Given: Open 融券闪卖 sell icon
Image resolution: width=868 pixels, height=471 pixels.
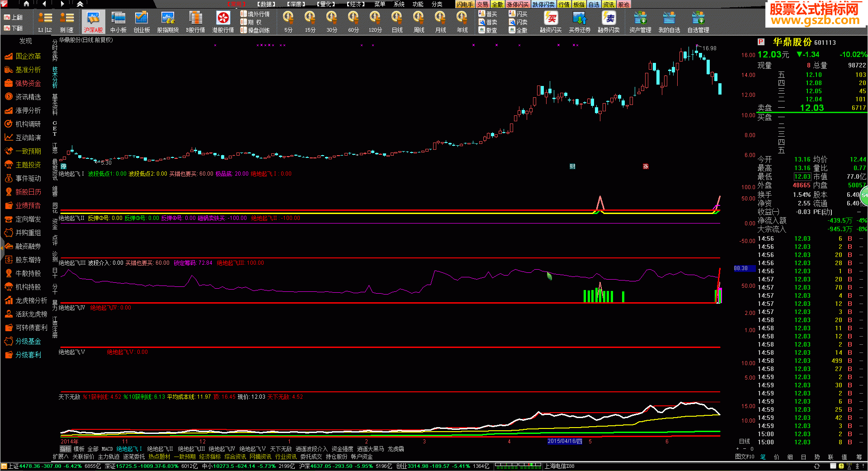Looking at the screenshot, I should 609,22.
